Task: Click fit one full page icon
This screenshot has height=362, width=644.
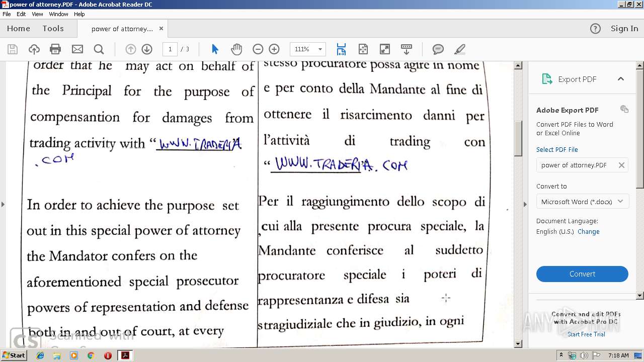Action: click(x=363, y=49)
